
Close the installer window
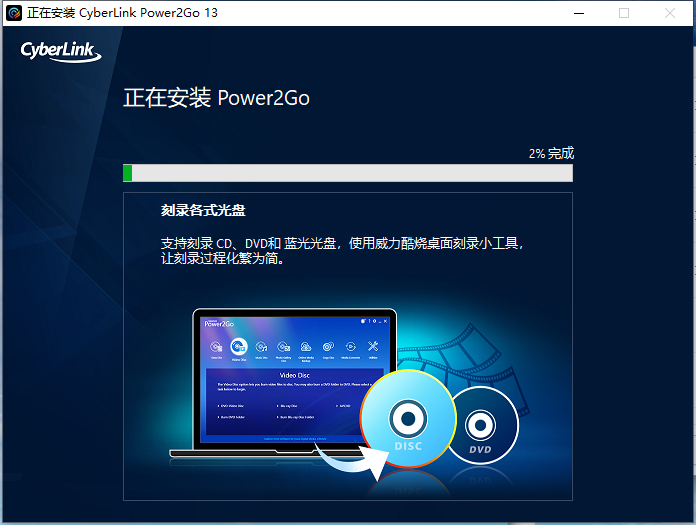coord(670,13)
